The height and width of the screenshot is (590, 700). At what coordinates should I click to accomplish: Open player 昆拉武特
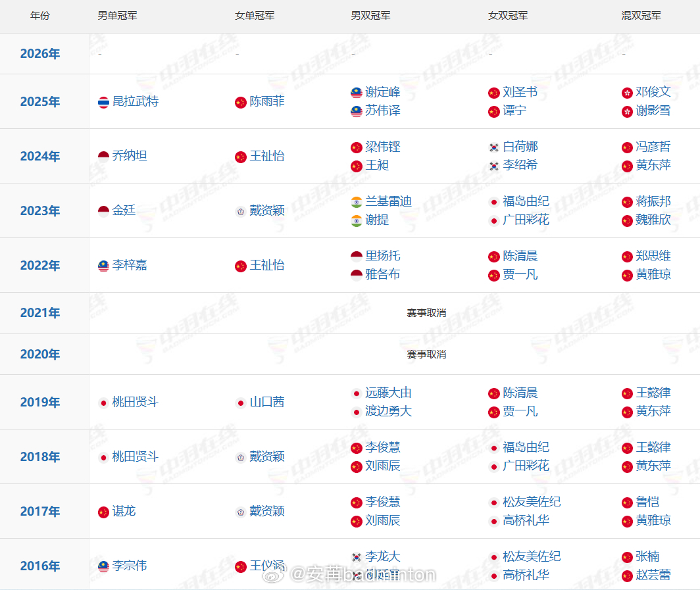pyautogui.click(x=136, y=101)
